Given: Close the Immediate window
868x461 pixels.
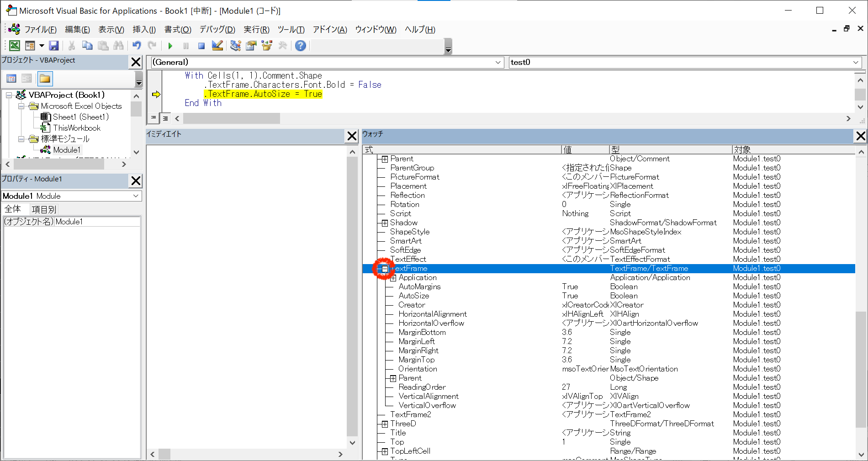Looking at the screenshot, I should (x=352, y=136).
